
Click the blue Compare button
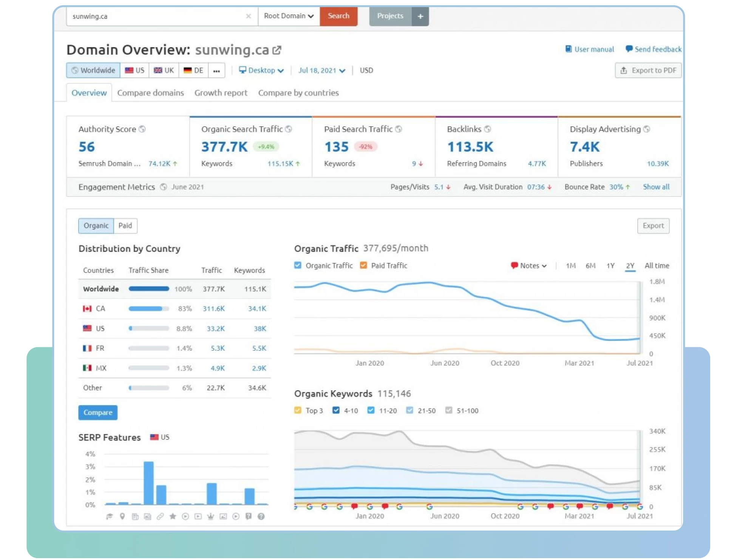[98, 412]
